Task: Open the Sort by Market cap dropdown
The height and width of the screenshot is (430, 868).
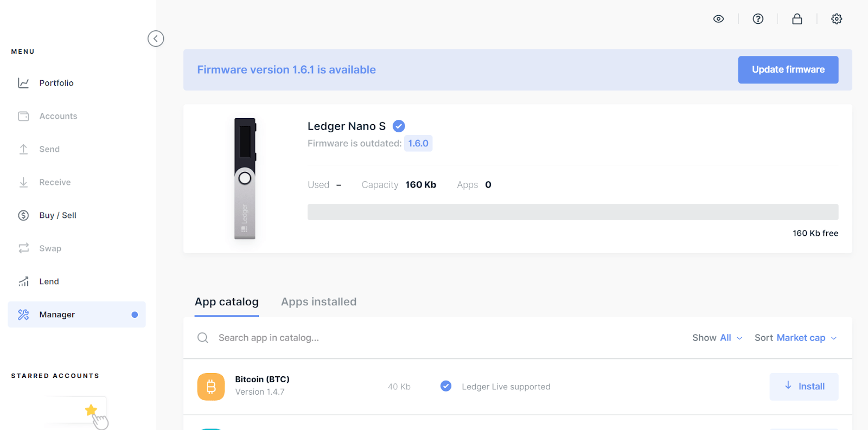Action: [x=805, y=337]
